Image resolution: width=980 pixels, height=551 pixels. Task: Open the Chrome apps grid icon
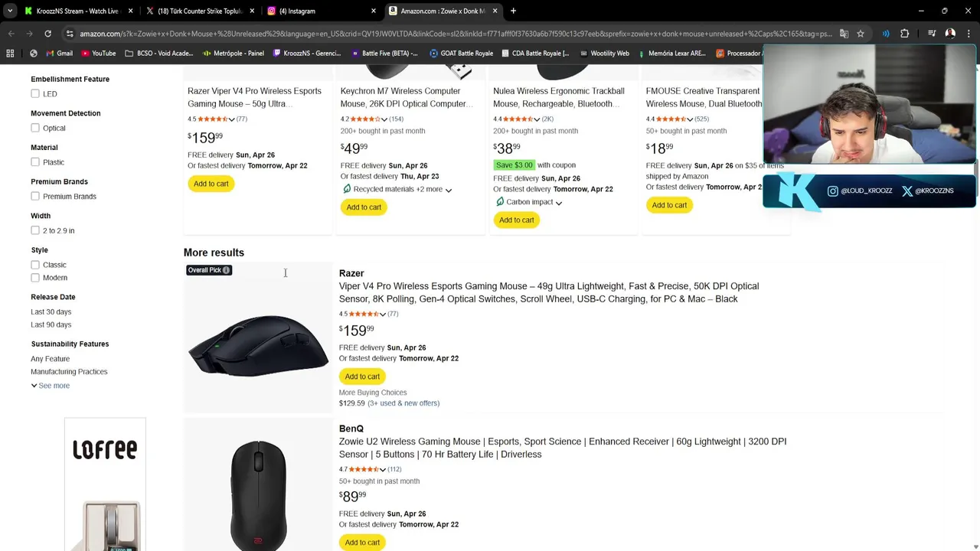10,54
